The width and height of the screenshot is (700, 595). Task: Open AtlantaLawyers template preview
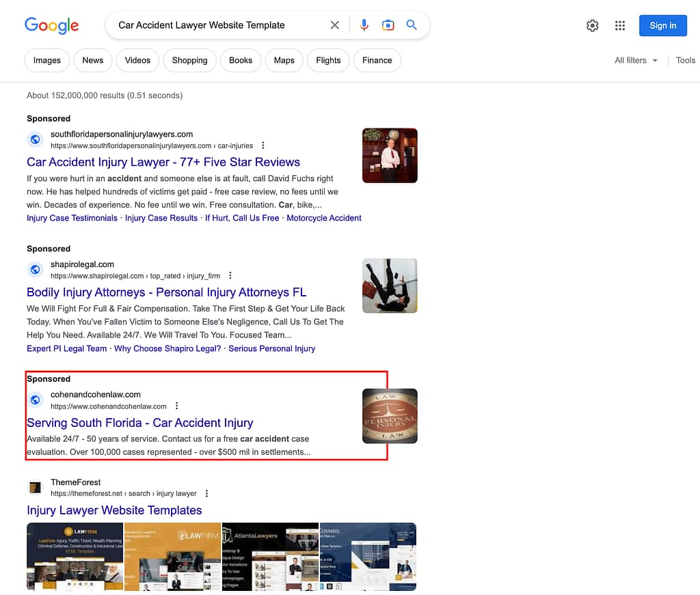[x=270, y=557]
